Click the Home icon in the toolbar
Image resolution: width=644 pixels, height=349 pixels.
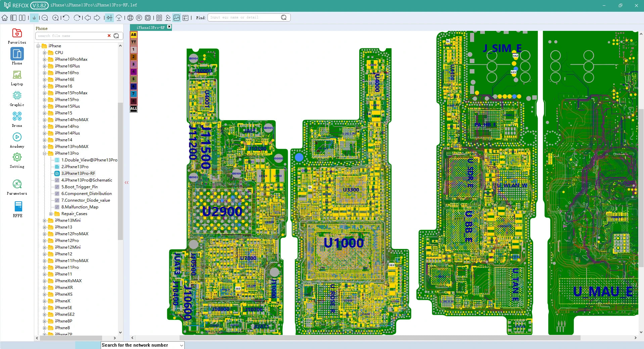(5, 18)
